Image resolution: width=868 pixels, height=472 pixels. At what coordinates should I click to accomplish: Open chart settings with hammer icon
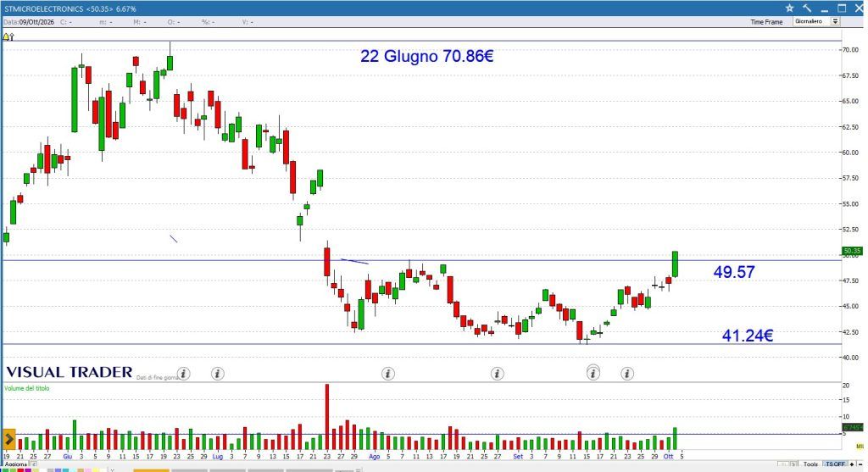click(x=807, y=8)
